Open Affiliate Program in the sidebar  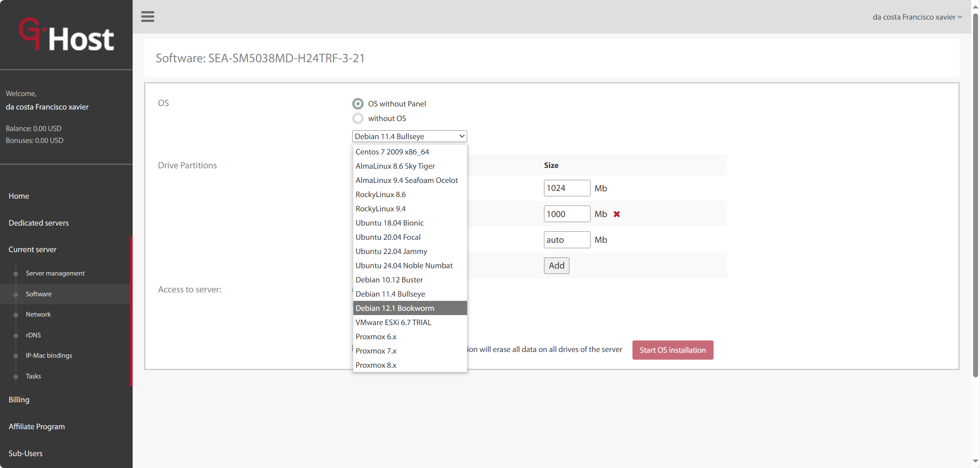37,427
